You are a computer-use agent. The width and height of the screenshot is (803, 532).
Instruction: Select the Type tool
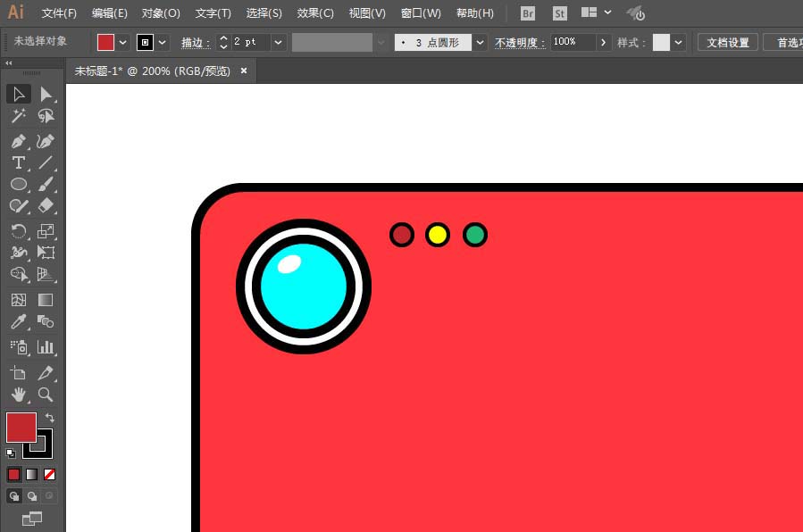tap(19, 162)
